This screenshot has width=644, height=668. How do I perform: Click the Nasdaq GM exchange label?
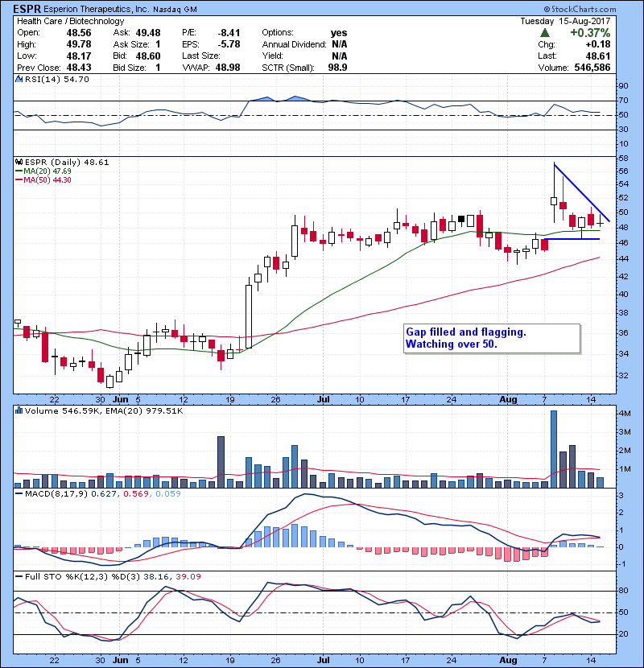coord(175,10)
